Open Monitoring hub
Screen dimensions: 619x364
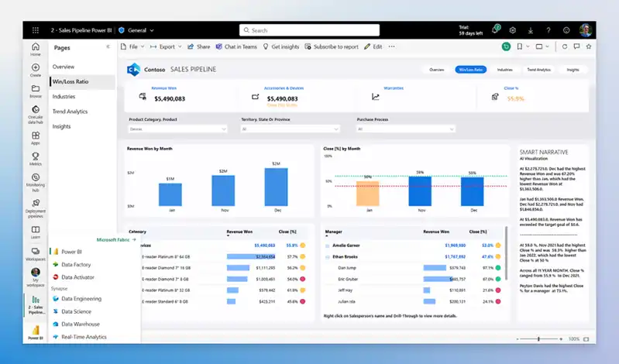36,183
